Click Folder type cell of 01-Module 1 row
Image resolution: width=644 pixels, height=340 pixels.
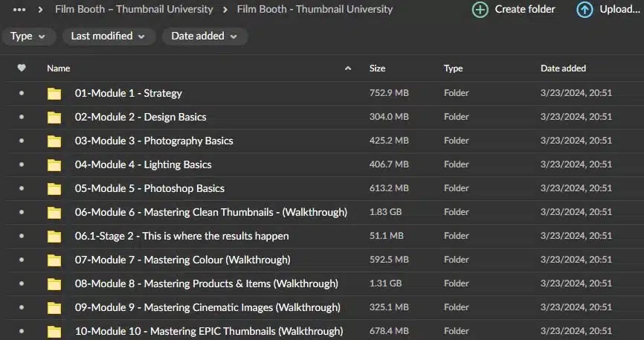tap(457, 93)
